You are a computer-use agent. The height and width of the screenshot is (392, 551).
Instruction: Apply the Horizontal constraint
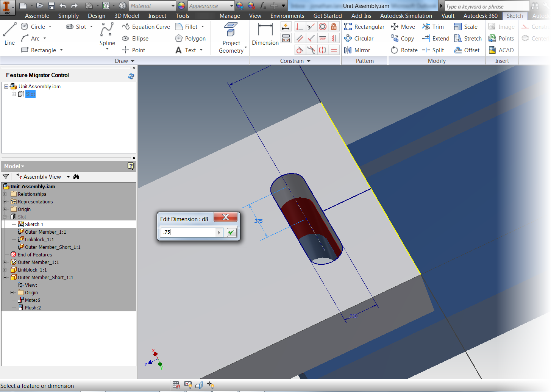(x=322, y=38)
